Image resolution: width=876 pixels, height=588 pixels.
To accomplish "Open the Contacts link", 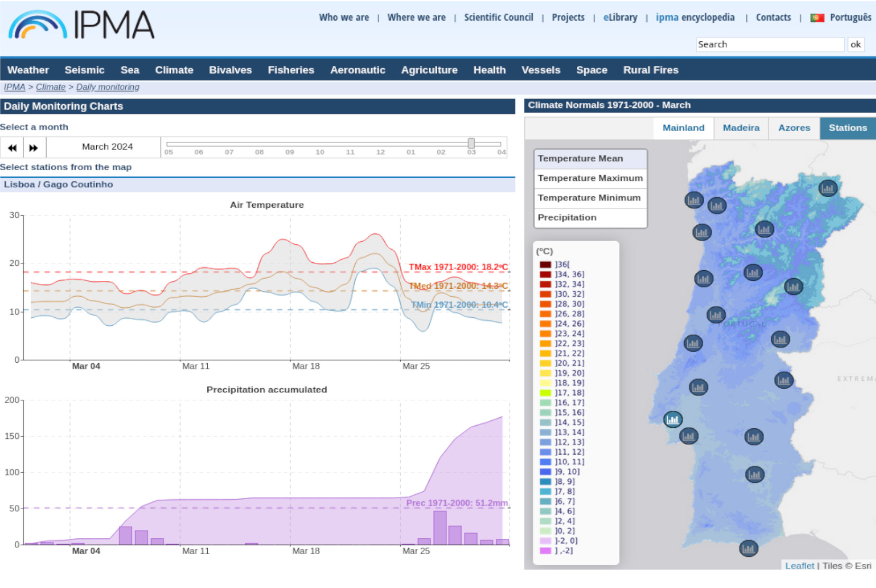I will [773, 17].
